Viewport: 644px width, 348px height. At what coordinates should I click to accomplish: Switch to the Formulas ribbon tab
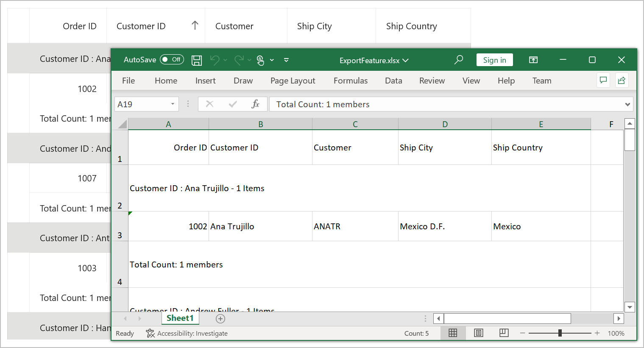(351, 81)
